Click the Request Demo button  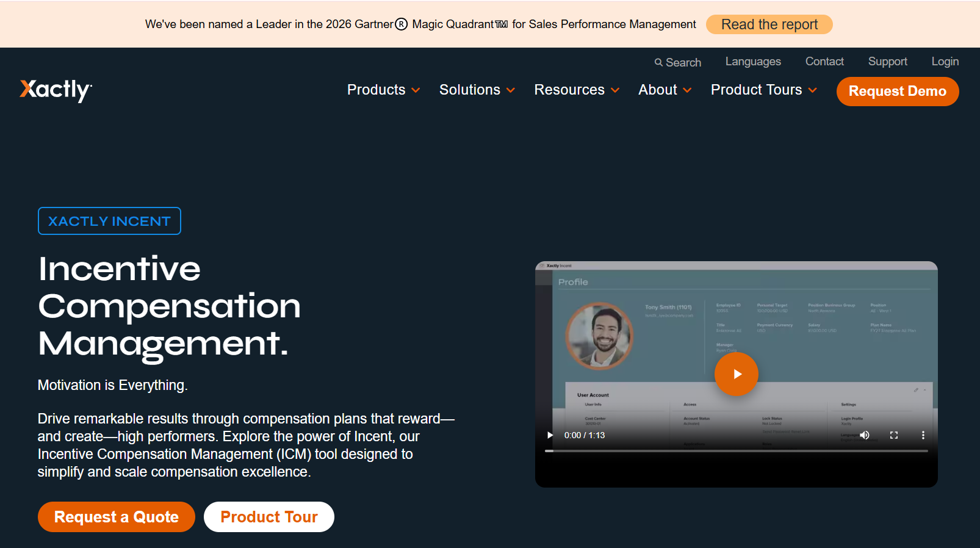(898, 92)
